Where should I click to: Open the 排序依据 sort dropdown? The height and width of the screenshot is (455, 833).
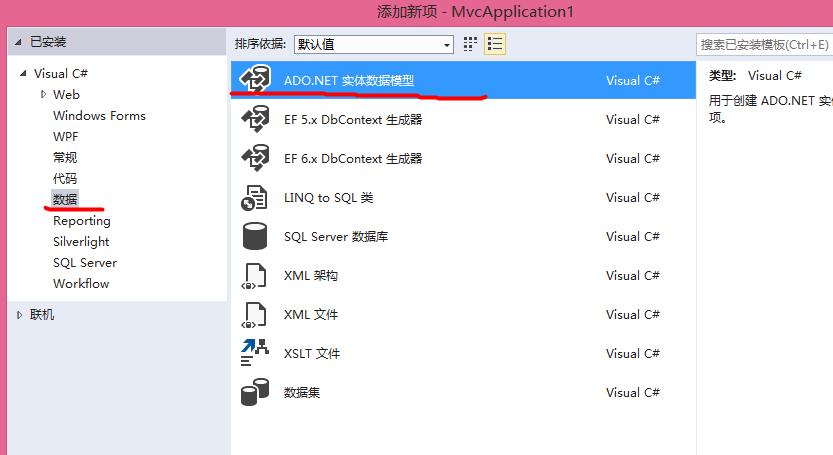tap(373, 44)
